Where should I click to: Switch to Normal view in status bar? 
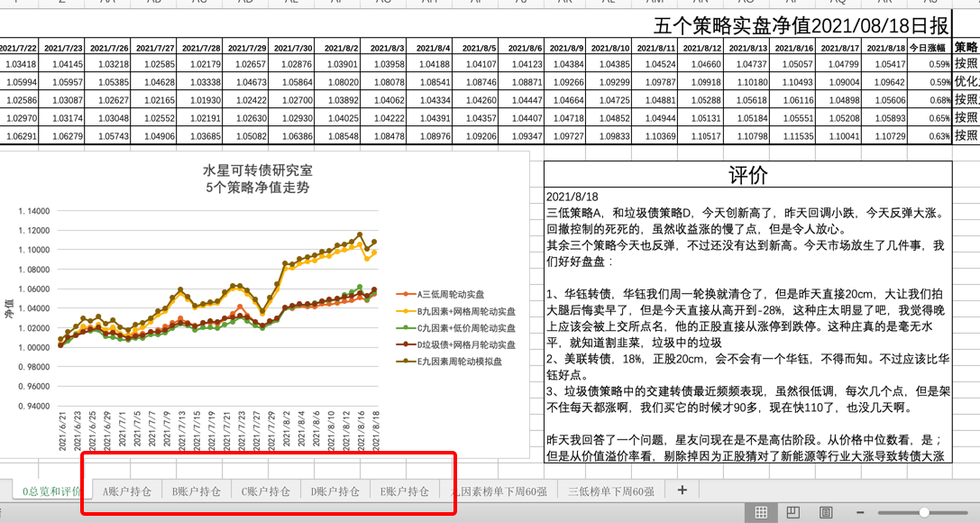761,512
